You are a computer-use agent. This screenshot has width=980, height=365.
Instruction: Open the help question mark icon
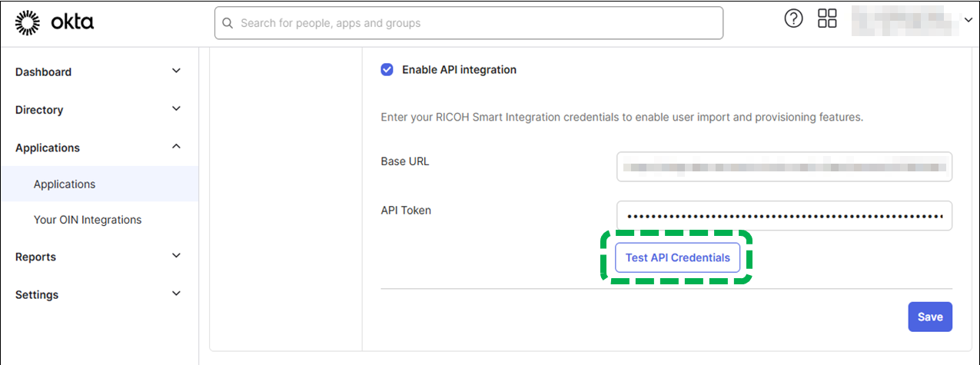click(793, 19)
